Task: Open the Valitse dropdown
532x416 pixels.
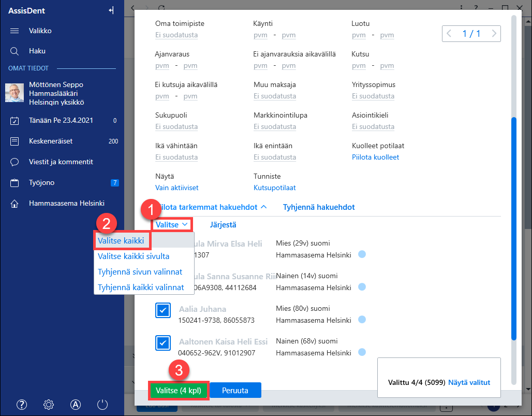Action: click(172, 225)
